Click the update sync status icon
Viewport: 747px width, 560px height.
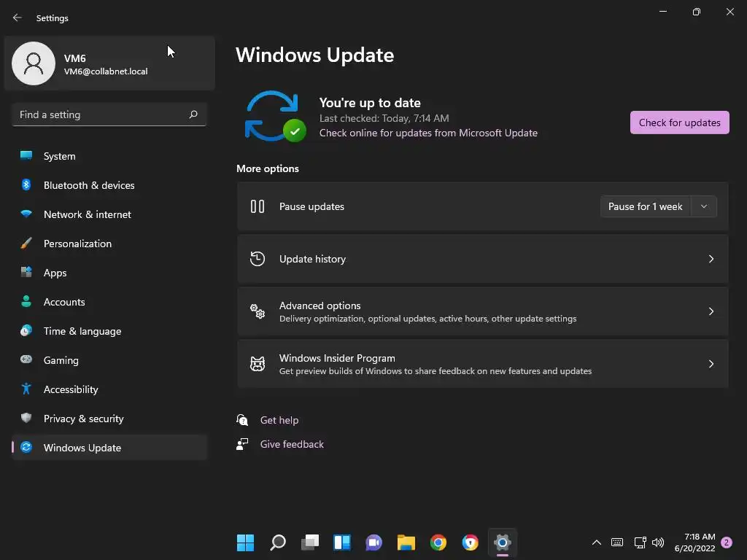(x=275, y=117)
